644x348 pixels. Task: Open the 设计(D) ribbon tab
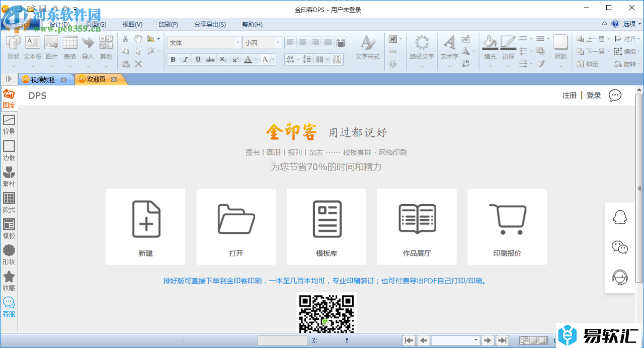(x=59, y=24)
